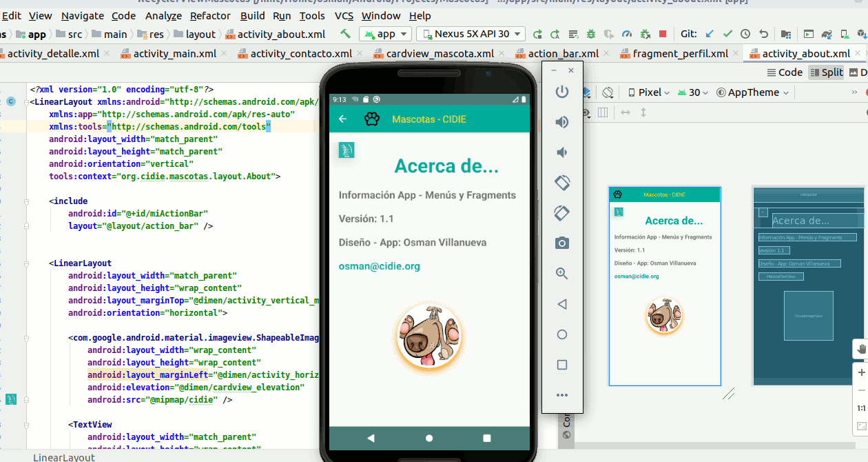Collapse the include tag fold marker in gutter
868x462 pixels.
27,201
